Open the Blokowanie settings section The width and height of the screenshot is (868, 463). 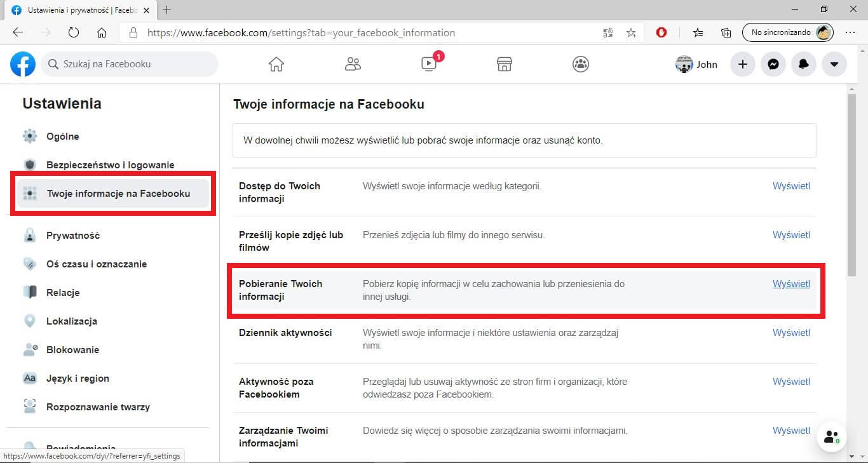coord(73,350)
